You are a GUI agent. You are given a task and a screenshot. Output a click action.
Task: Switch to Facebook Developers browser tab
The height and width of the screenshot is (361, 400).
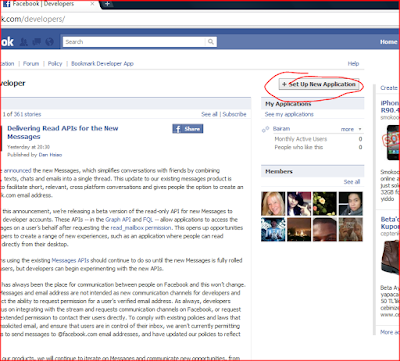pos(50,4)
